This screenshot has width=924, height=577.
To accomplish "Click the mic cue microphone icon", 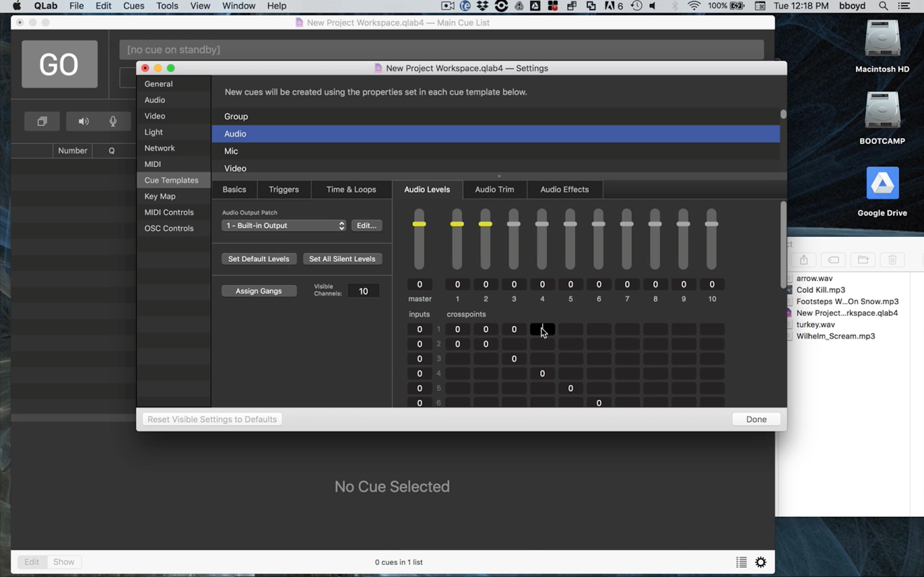I will 113,121.
